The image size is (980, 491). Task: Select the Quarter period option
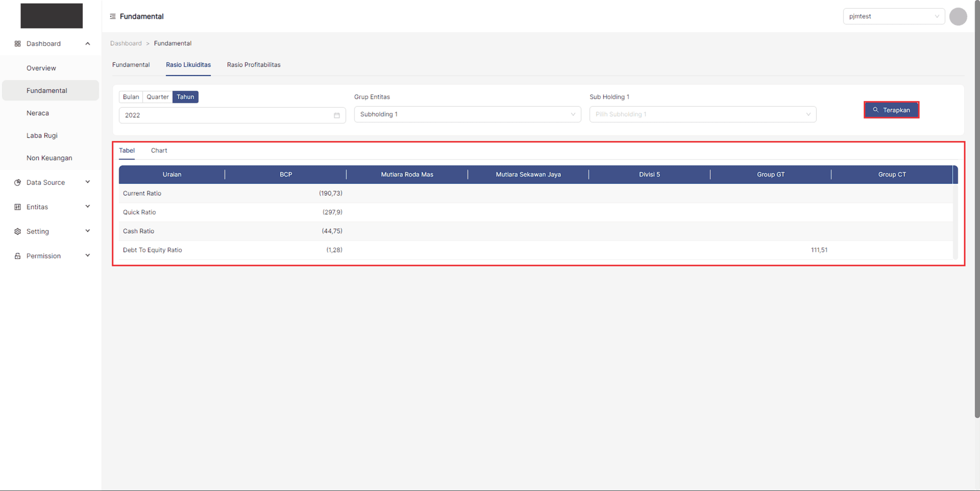click(157, 97)
